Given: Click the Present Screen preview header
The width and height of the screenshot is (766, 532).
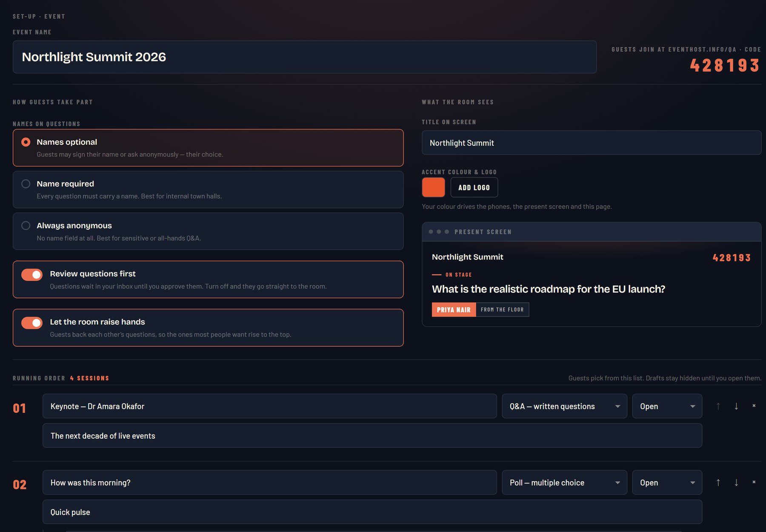Looking at the screenshot, I should pos(592,232).
